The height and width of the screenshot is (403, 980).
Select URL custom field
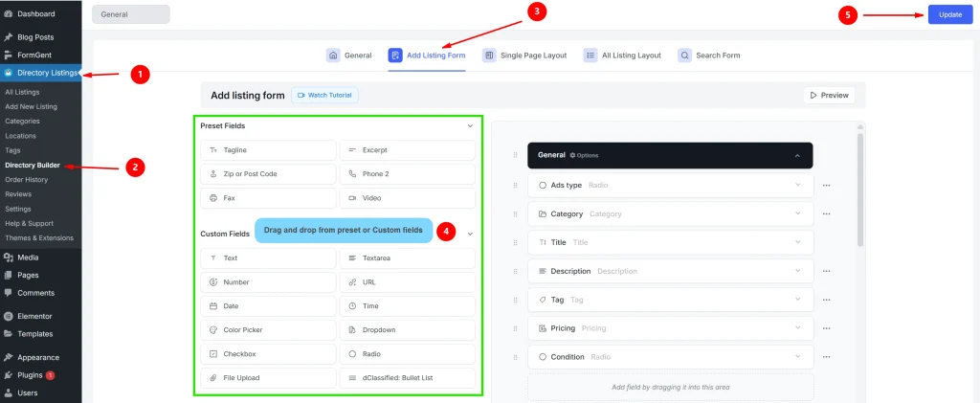click(407, 281)
